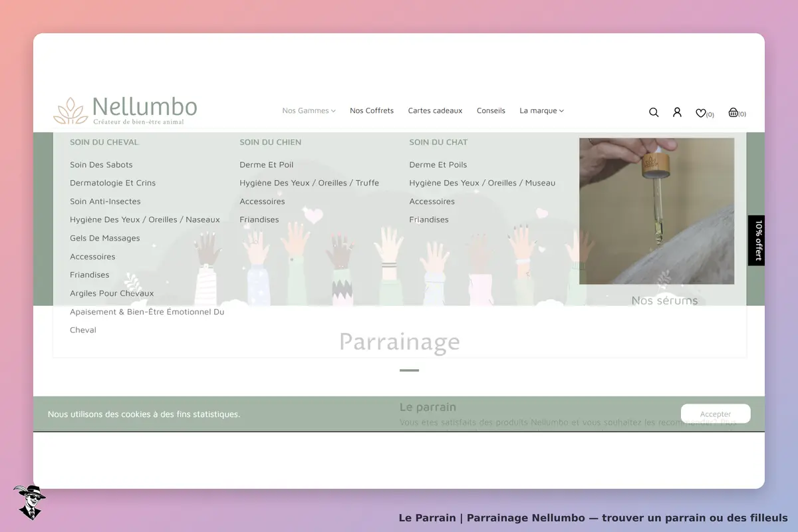Screen dimensions: 798x532
Task: Open the Nos sérums link
Action: (x=664, y=301)
